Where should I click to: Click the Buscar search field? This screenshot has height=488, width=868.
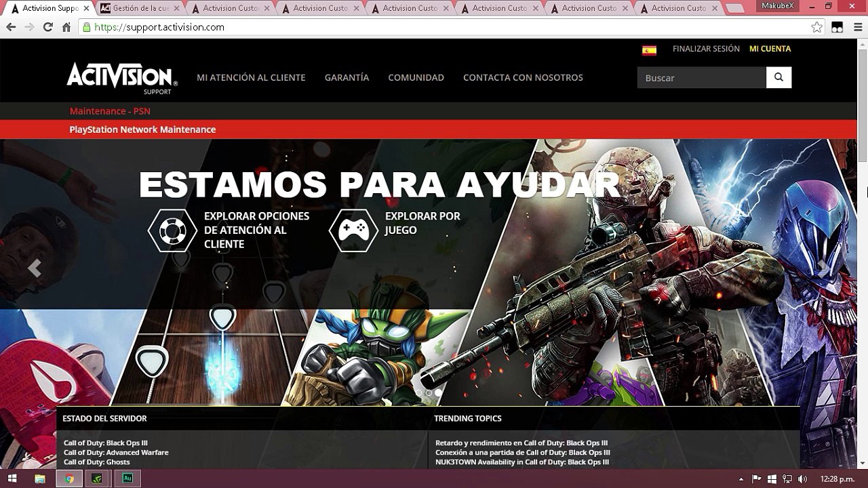(702, 77)
